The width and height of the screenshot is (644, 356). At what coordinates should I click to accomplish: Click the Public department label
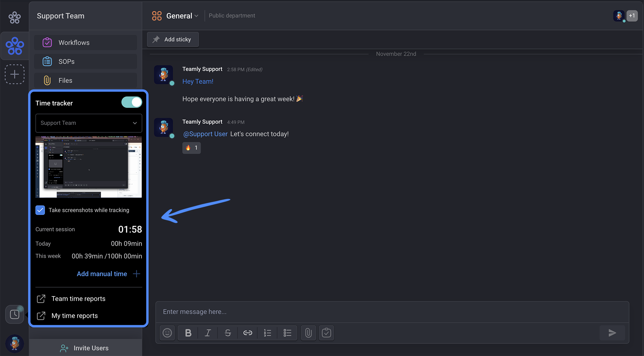click(x=232, y=16)
